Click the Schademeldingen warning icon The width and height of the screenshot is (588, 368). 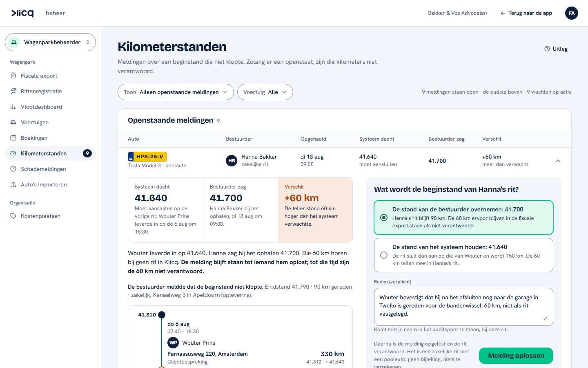tap(13, 169)
